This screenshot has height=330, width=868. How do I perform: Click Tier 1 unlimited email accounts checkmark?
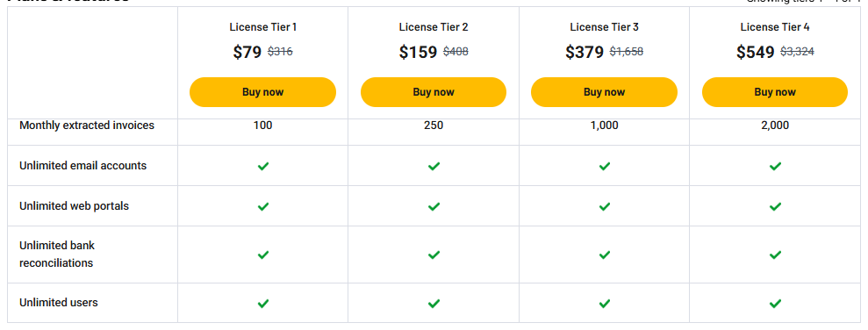pos(263,166)
